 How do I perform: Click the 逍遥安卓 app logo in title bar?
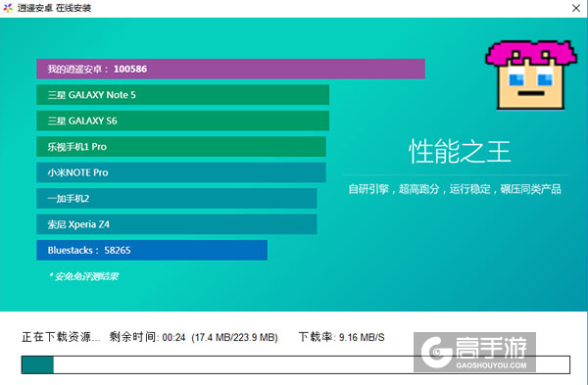click(x=8, y=8)
